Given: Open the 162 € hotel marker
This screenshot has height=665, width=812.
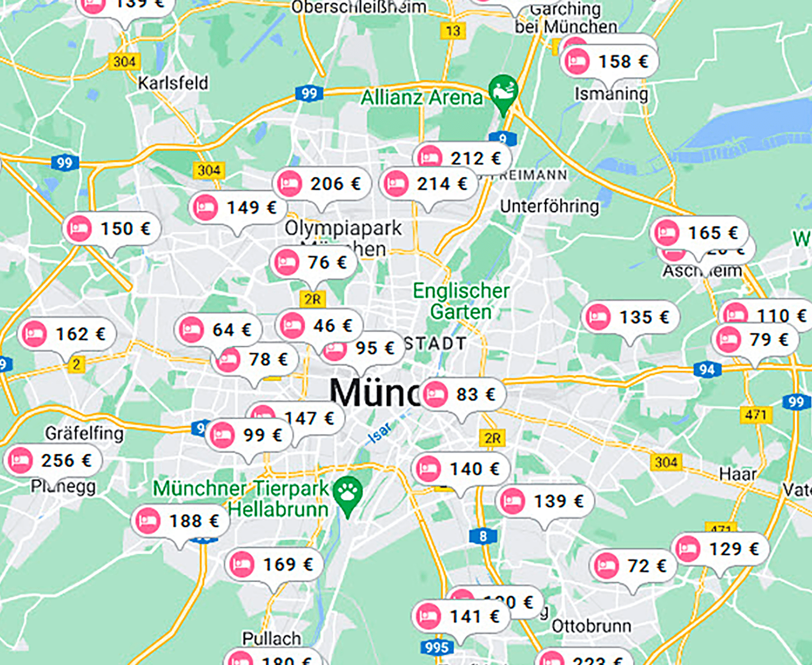Looking at the screenshot, I should (67, 334).
